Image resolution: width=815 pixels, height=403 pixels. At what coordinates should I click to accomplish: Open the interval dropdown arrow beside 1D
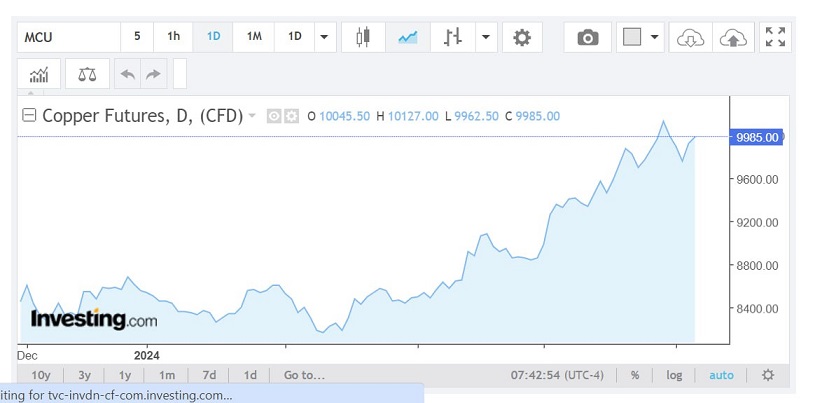point(324,37)
